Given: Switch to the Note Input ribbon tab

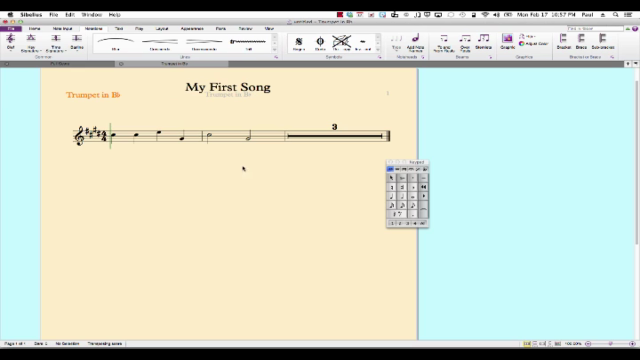Looking at the screenshot, I should (x=62, y=29).
